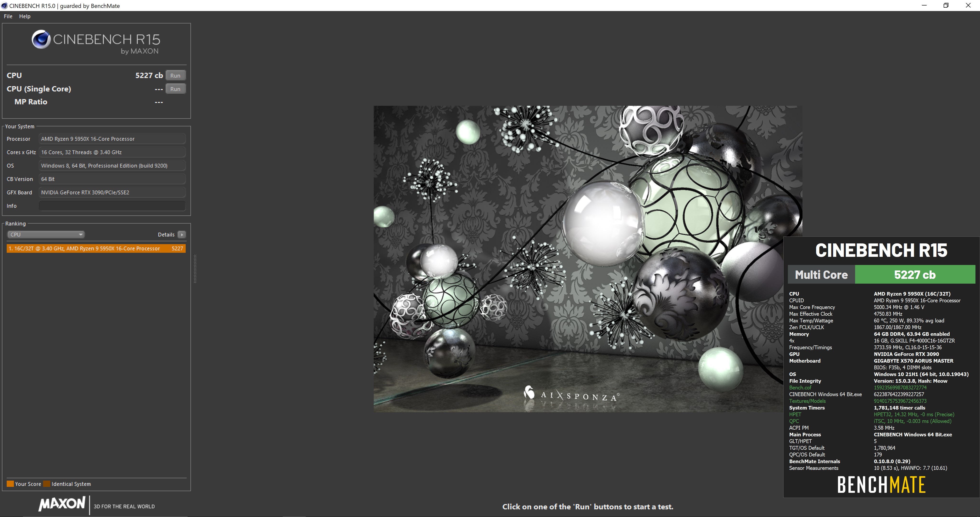Click the Sensor Measurements HWiNFO value
The width and height of the screenshot is (980, 517).
point(910,468)
